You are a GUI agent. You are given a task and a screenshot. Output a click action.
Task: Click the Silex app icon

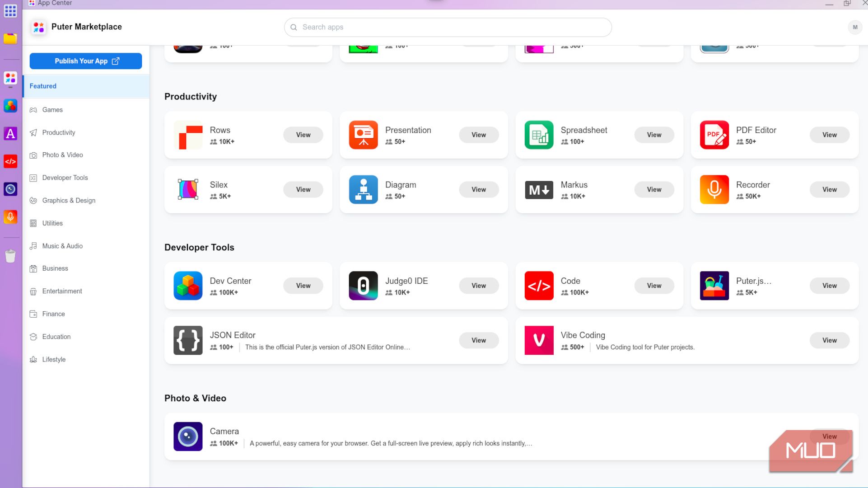click(188, 189)
